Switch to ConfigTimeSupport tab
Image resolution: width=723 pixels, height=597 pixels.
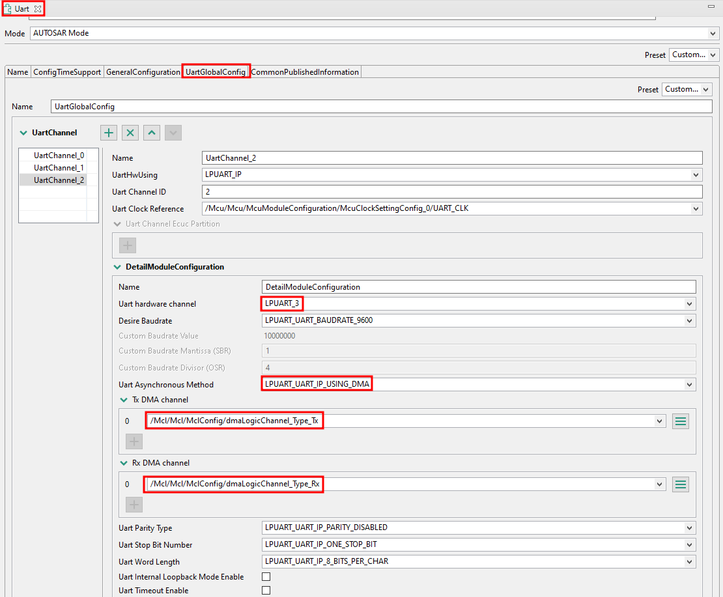pyautogui.click(x=67, y=72)
